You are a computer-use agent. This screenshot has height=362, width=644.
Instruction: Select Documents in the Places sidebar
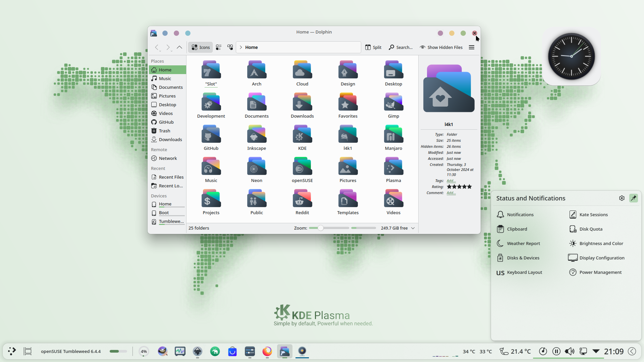click(167, 87)
